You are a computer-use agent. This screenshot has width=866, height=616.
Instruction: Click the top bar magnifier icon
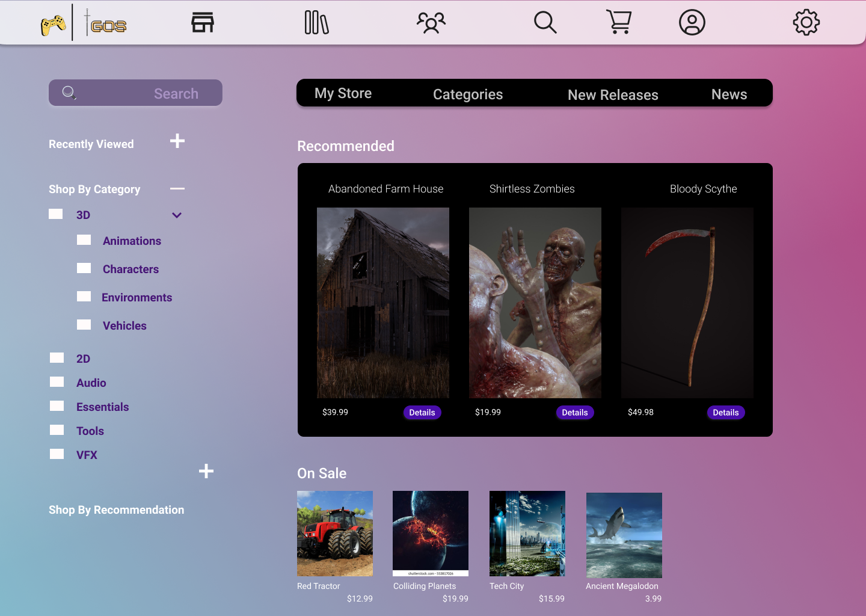tap(545, 22)
